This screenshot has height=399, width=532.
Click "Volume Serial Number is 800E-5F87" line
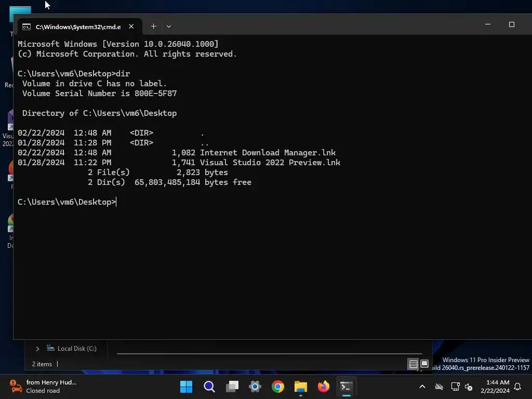(99, 94)
